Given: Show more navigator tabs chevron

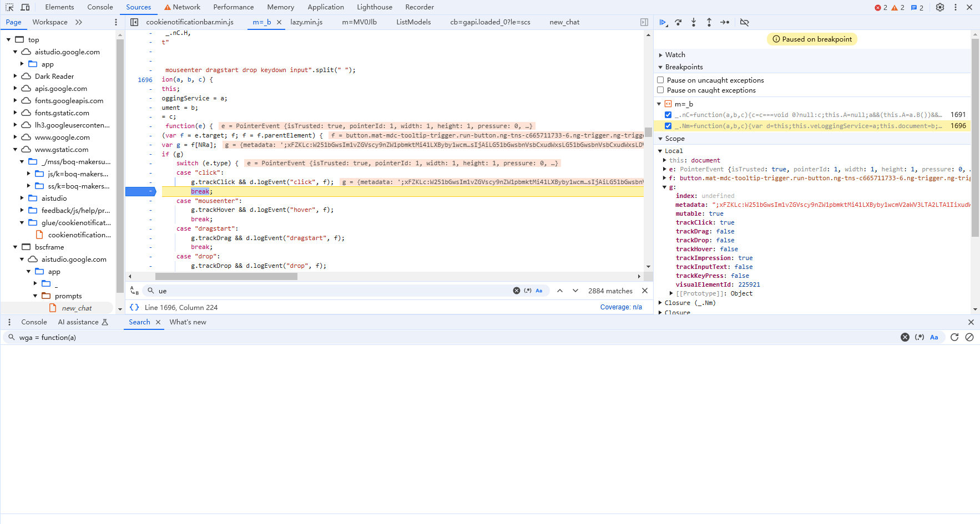Looking at the screenshot, I should 79,22.
